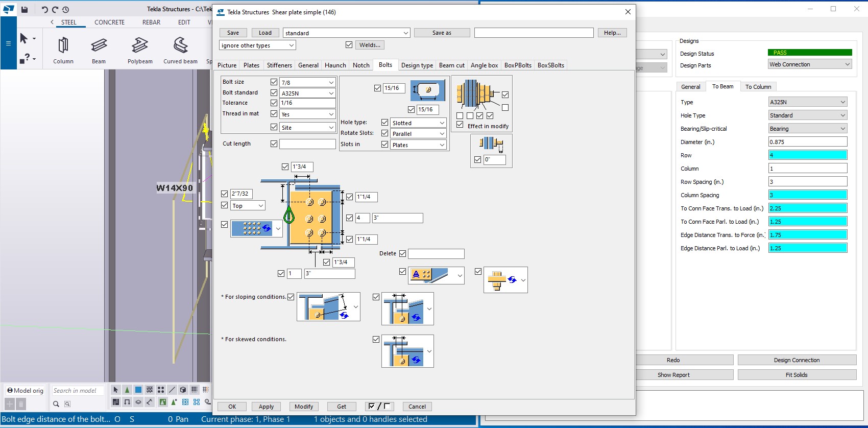
Task: Toggle the Hole type checkbox
Action: 384,123
